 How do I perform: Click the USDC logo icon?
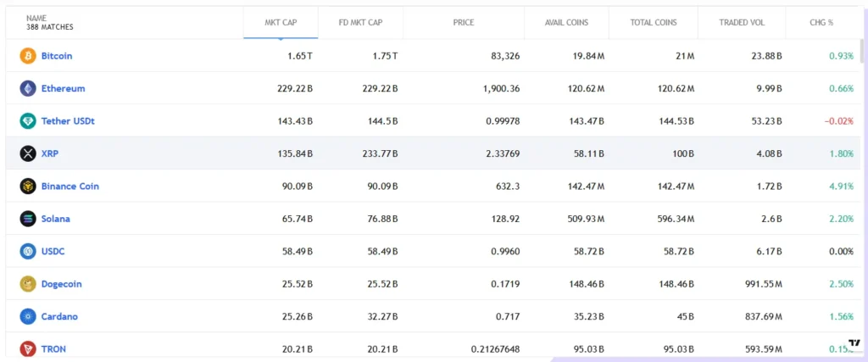click(x=28, y=251)
